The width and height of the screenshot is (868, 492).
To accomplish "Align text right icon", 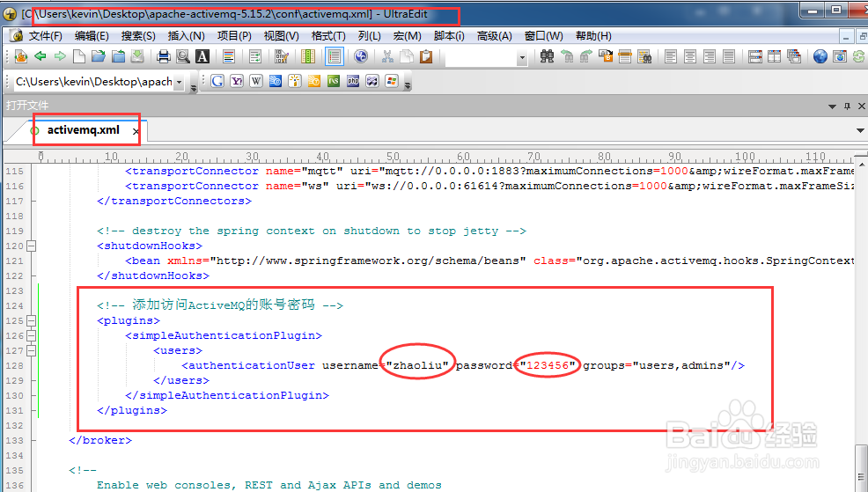I will click(710, 56).
